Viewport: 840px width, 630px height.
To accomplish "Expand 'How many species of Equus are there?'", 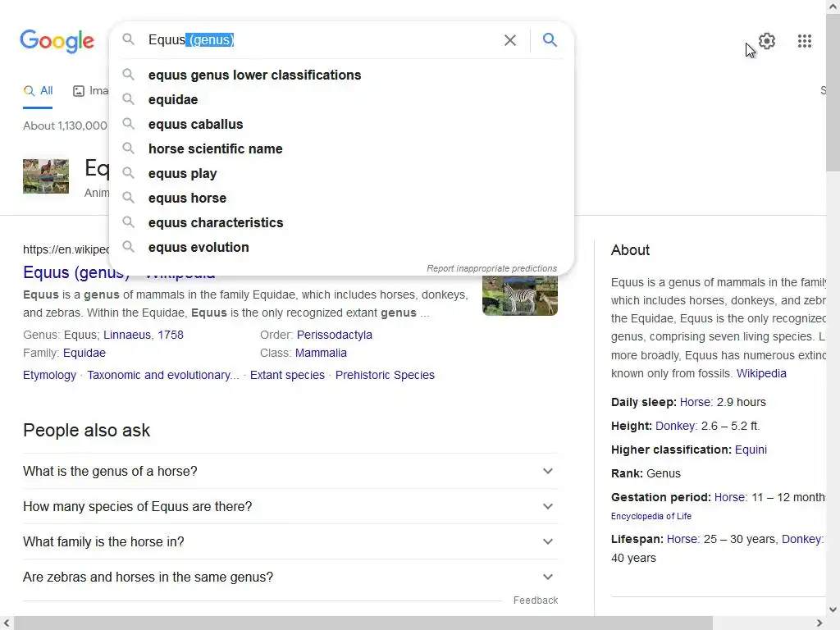I will pyautogui.click(x=290, y=507).
